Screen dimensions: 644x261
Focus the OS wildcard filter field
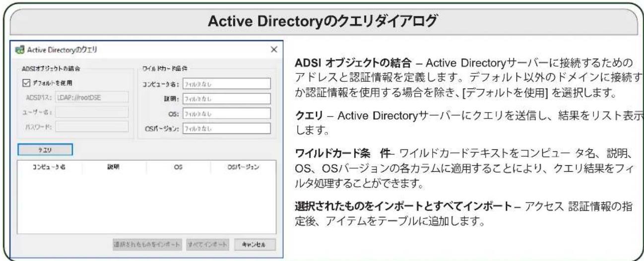(227, 113)
